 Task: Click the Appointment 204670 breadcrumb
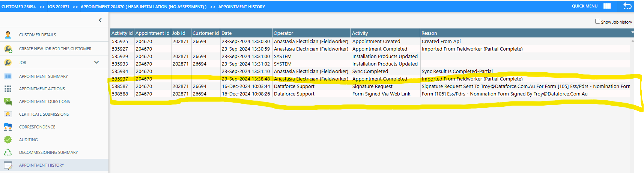pos(143,7)
